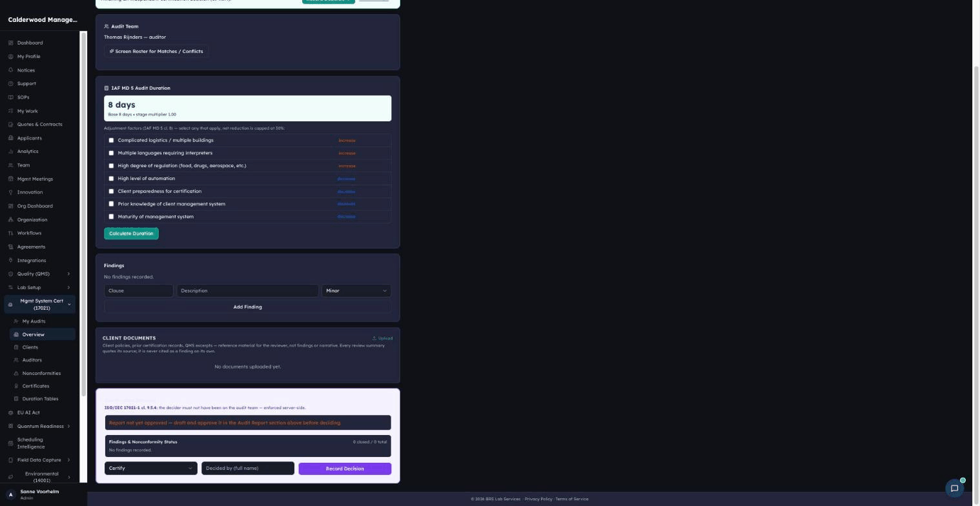
Task: Open the Minor severity dropdown
Action: [356, 290]
